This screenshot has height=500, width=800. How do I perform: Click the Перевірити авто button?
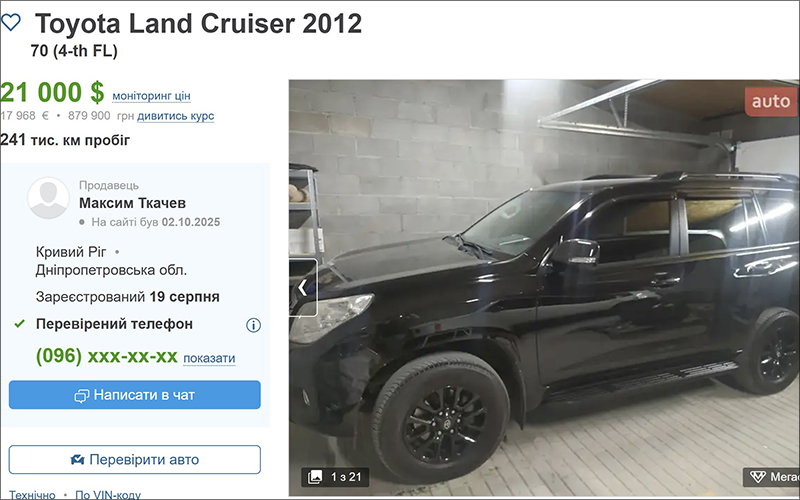coord(135,460)
